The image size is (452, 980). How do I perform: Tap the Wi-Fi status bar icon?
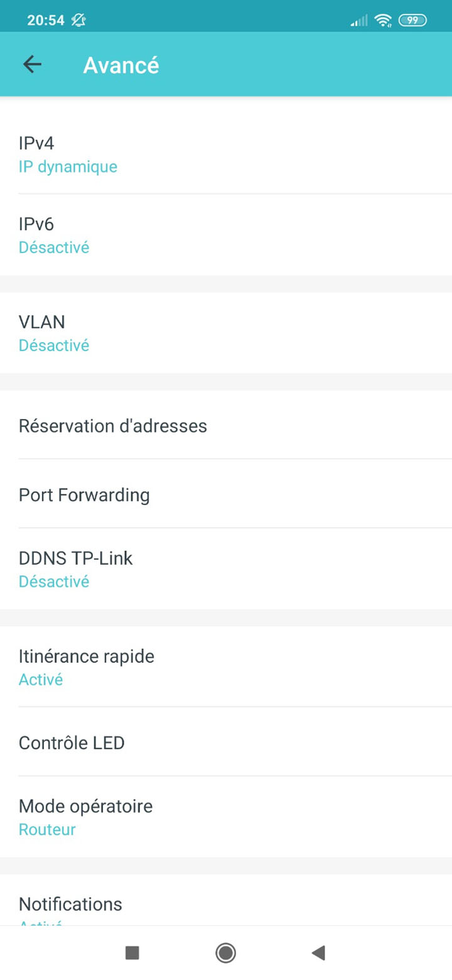coord(382,21)
